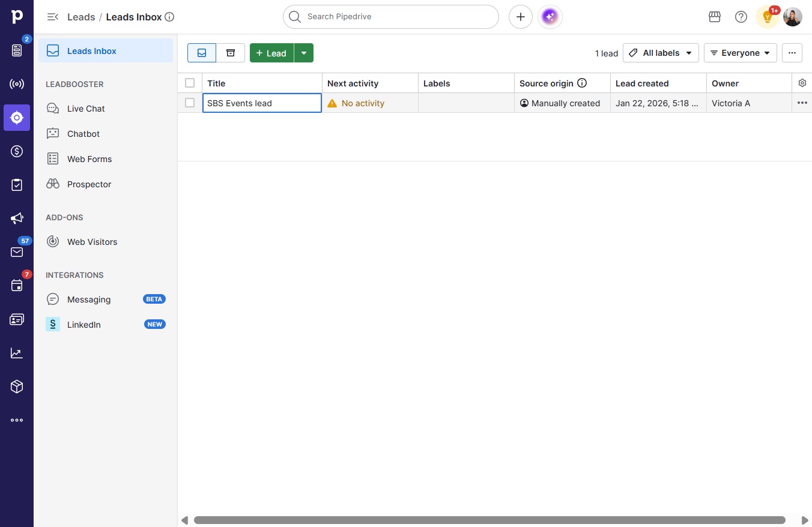The image size is (812, 527).
Task: Show info about Leads Inbox title
Action: pyautogui.click(x=169, y=17)
